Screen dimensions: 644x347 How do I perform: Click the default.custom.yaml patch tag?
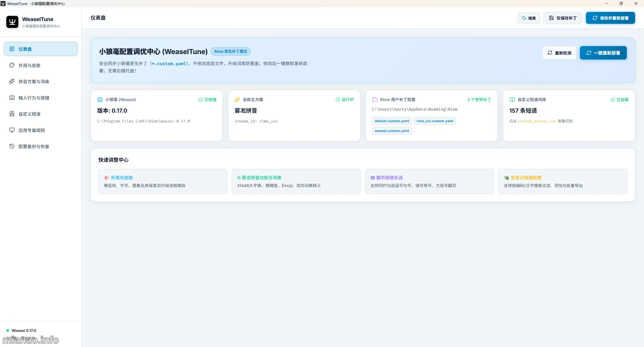(x=392, y=121)
